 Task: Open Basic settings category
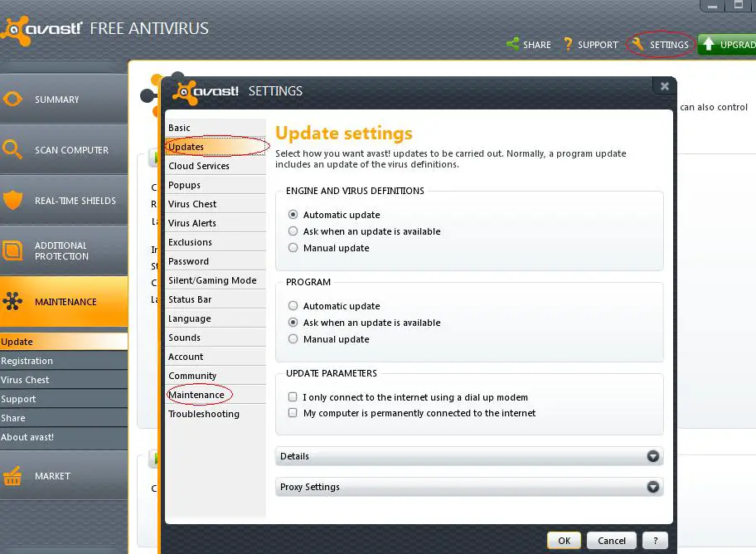(215, 128)
